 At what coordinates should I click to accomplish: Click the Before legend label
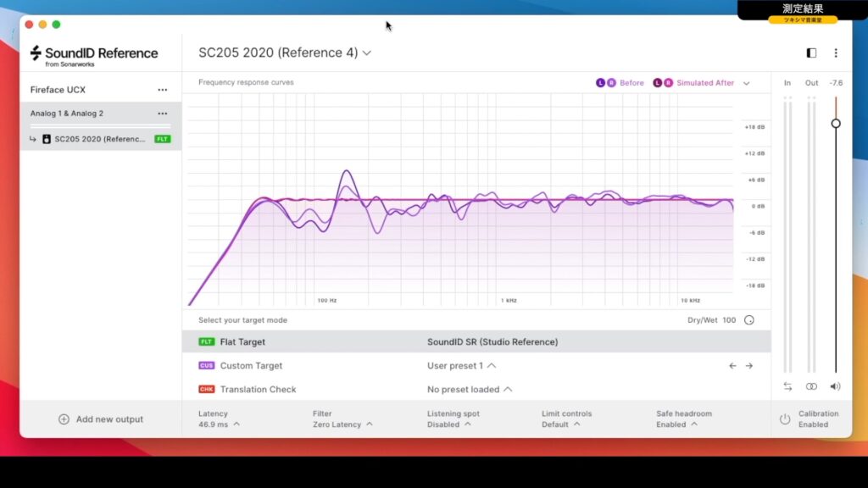click(x=632, y=83)
